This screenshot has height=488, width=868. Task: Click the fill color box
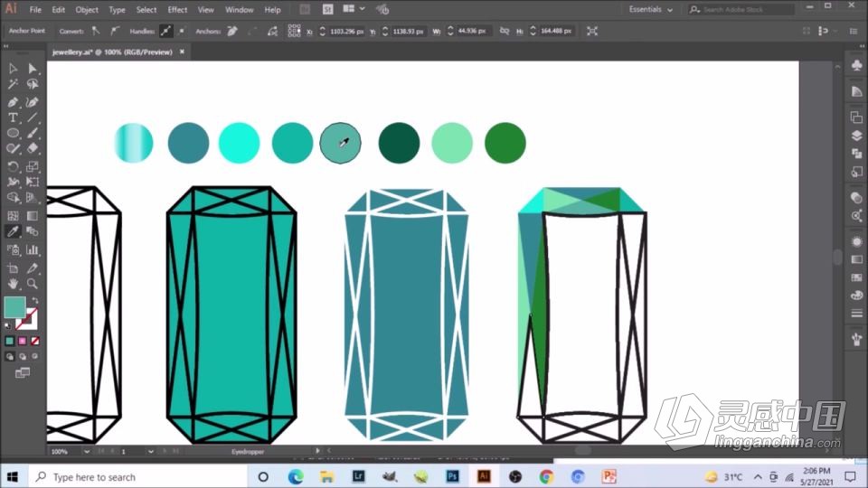click(15, 307)
